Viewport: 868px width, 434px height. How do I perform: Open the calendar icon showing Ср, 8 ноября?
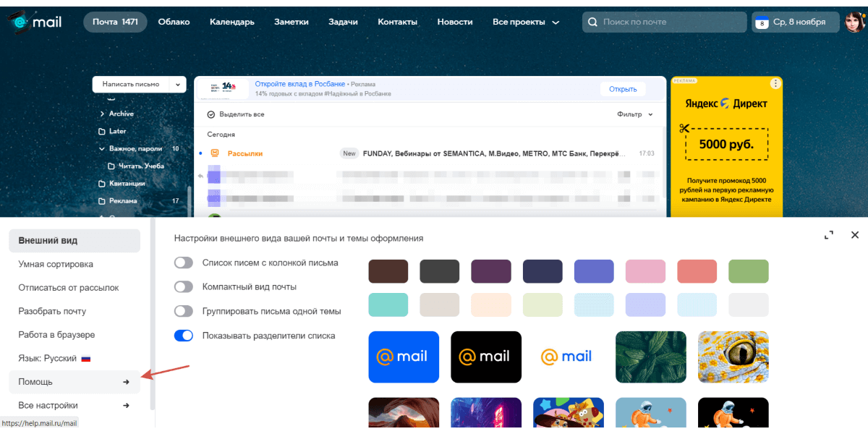coord(761,22)
